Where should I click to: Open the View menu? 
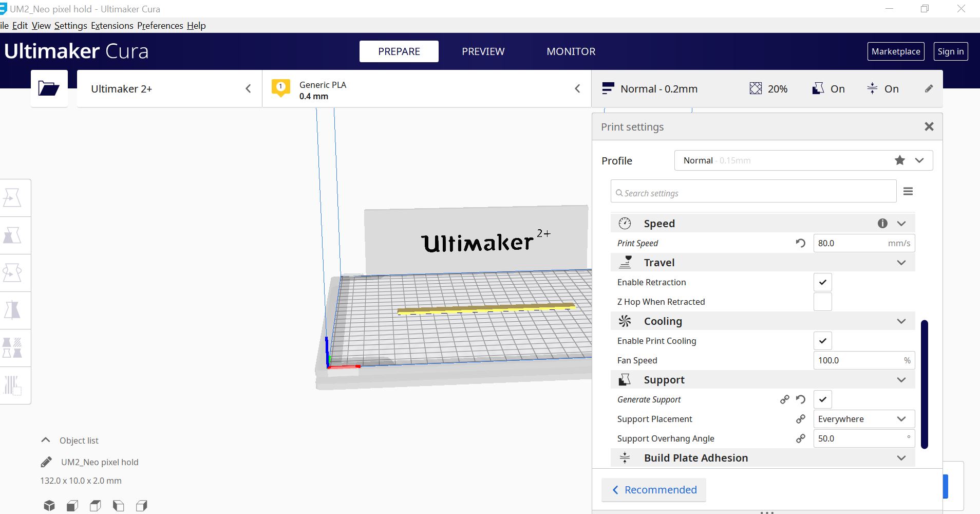(x=41, y=26)
